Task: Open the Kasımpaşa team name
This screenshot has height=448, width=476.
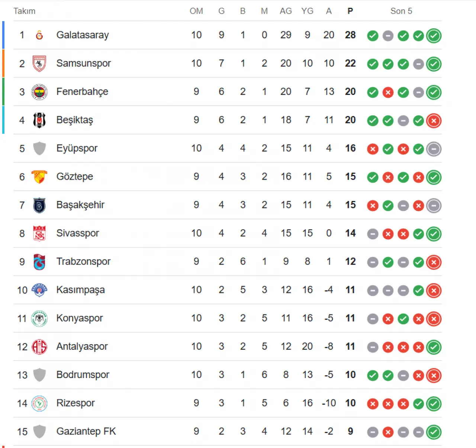Action: pos(80,290)
